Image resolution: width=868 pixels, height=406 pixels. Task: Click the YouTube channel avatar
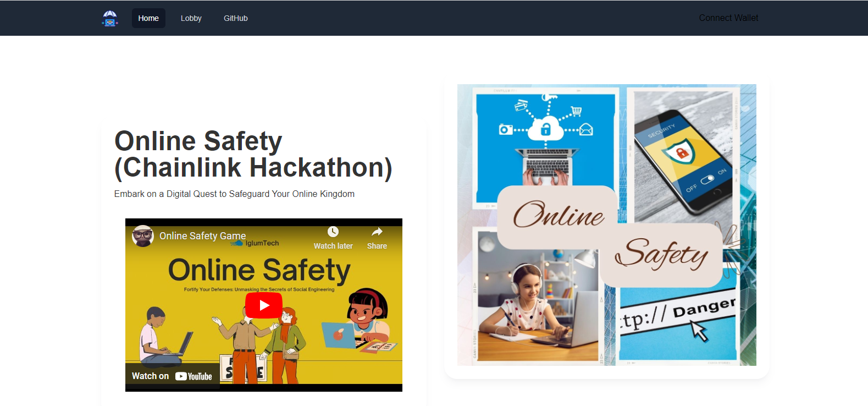click(x=143, y=236)
